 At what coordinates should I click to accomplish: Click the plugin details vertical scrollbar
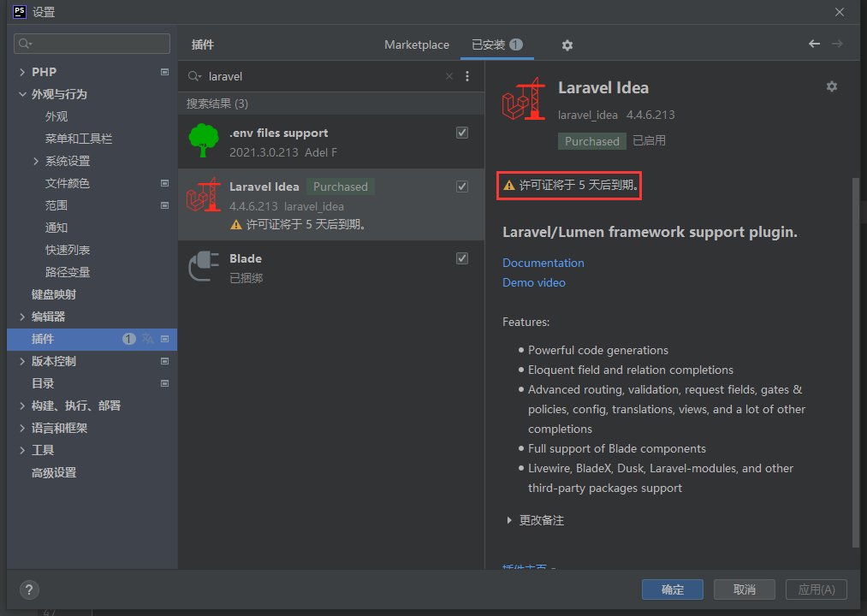856,362
